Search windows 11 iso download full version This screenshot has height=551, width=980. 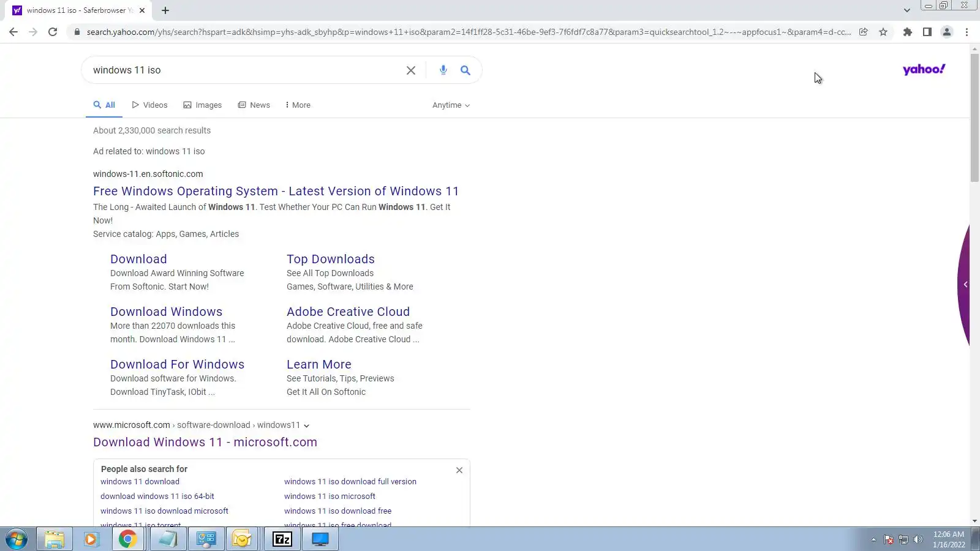point(350,482)
